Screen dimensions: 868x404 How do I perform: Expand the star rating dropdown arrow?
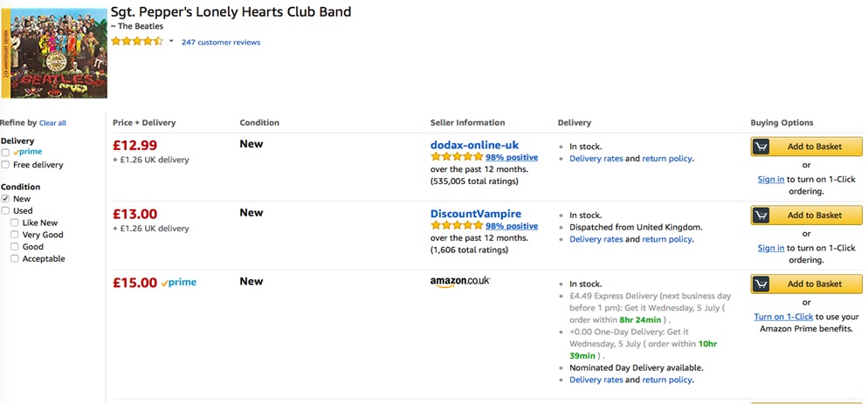click(x=171, y=42)
